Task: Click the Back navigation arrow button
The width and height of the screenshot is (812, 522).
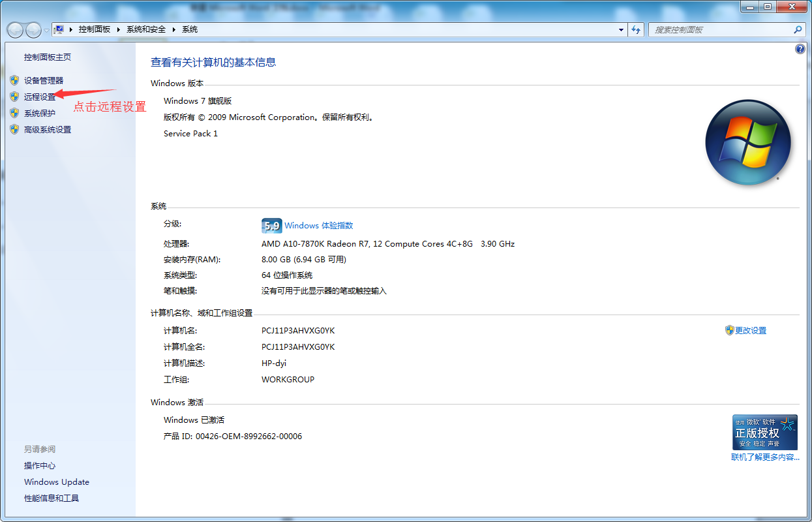Action: [15, 30]
